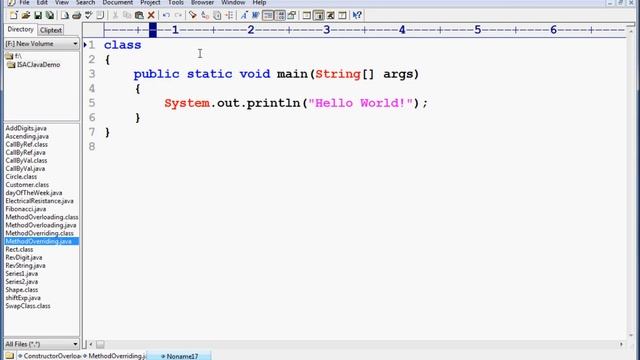Select CallByRef.class in file list
The image size is (640, 360).
tap(27, 144)
